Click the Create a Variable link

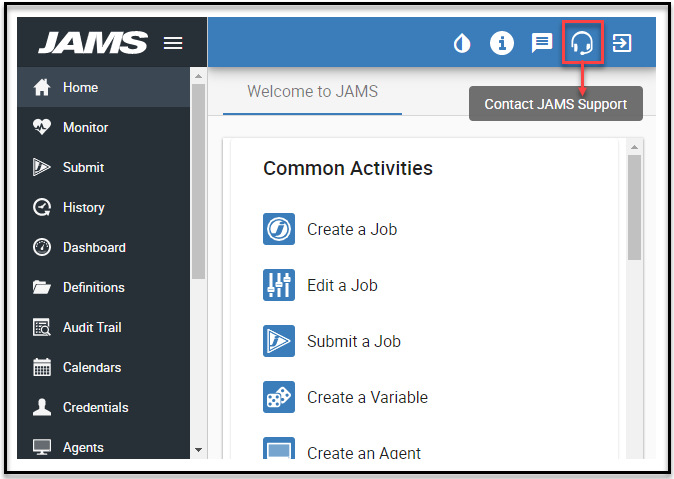[x=368, y=397]
